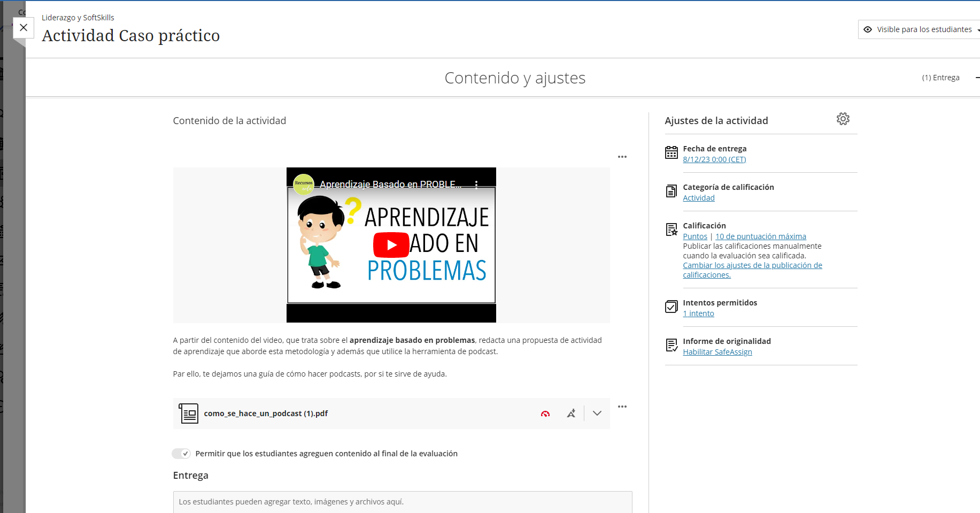Open the 10 de puntuación máxima link
Viewport: 980px width, 513px height.
coord(761,236)
